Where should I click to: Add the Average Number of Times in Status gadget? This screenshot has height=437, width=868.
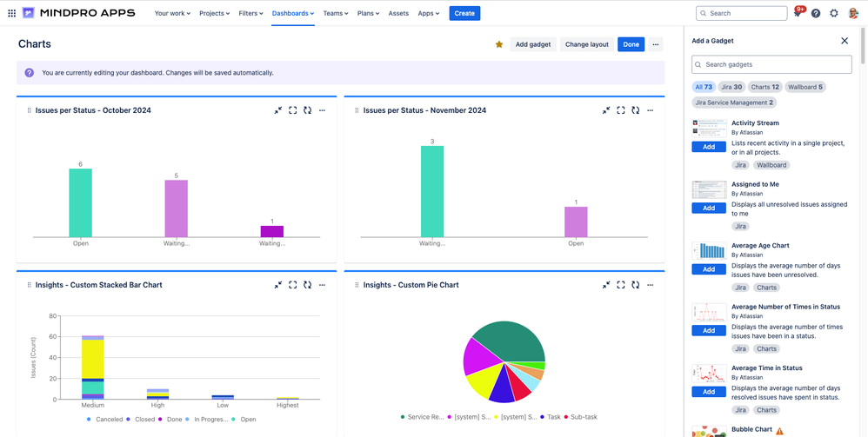pos(709,330)
